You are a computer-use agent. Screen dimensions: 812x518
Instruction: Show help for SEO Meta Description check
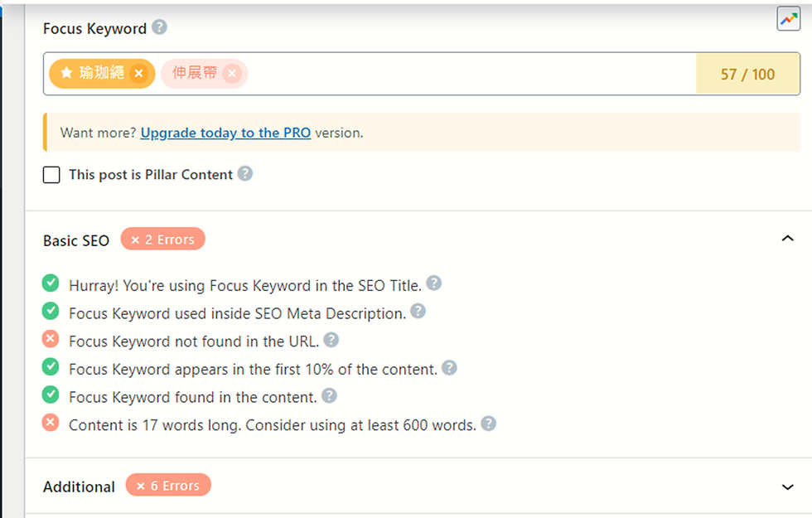[418, 312]
